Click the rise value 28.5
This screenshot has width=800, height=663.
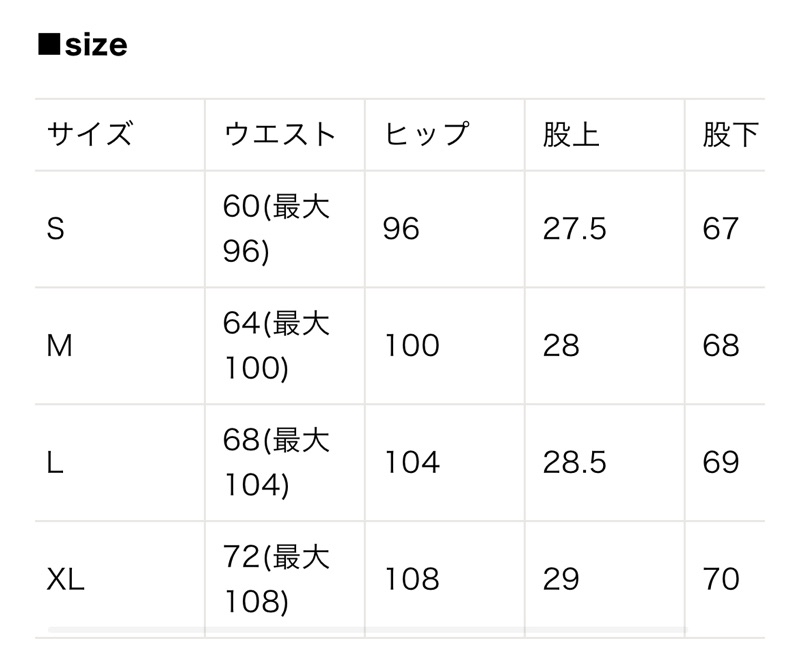coord(574,462)
